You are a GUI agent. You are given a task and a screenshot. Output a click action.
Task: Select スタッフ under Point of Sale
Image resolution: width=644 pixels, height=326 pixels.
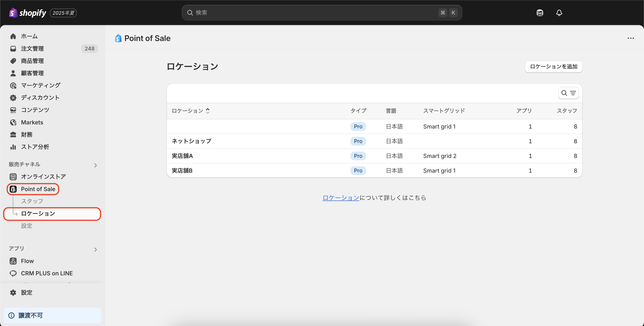click(x=32, y=201)
